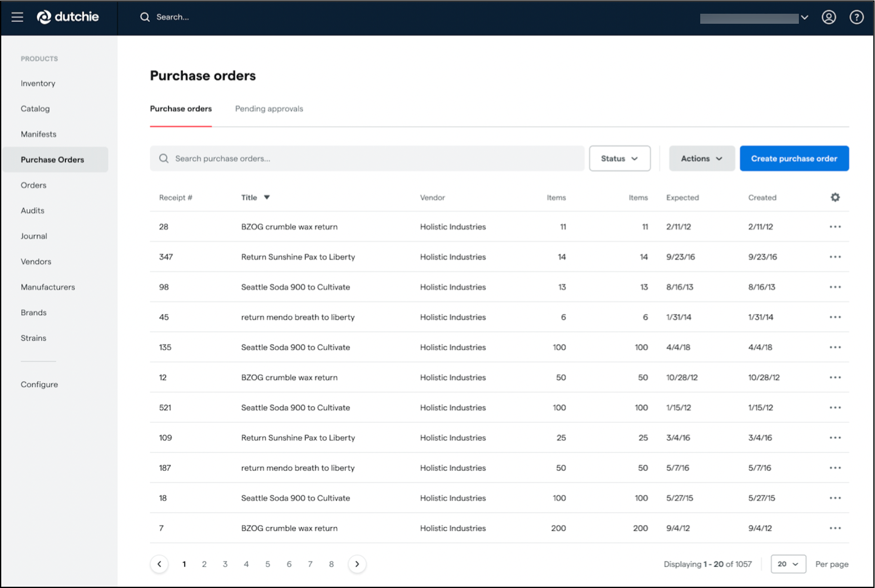Click the Create purchase order button

click(x=794, y=158)
